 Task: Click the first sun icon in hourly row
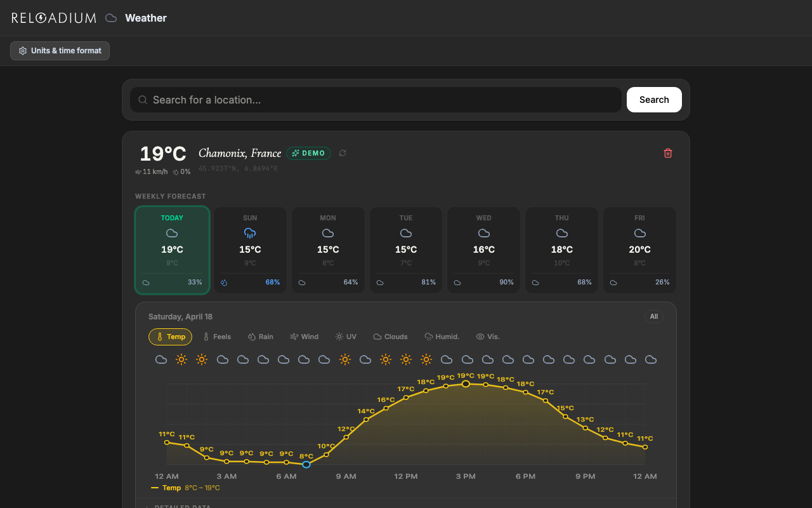pos(181,359)
